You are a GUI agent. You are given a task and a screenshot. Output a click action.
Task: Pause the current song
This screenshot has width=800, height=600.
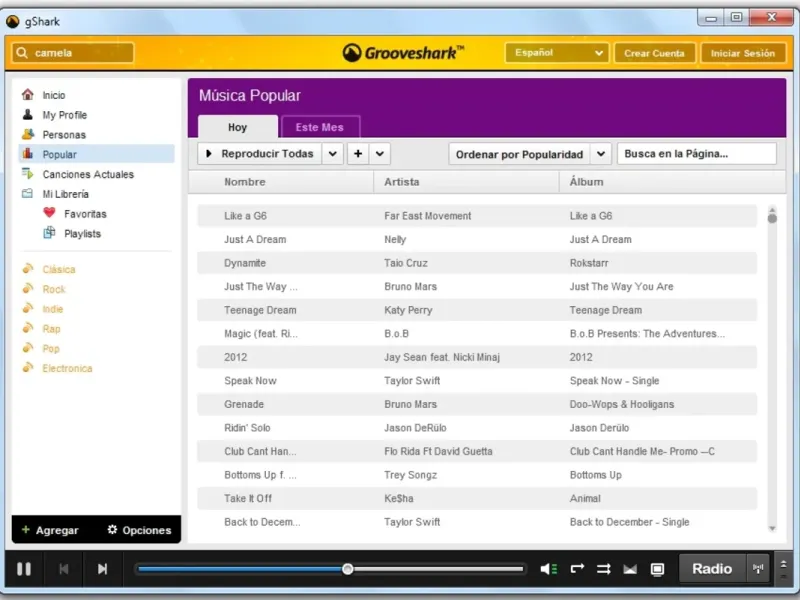pos(24,568)
